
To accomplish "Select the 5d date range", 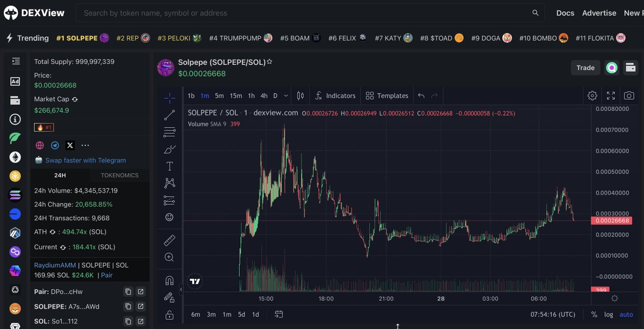I will point(241,315).
